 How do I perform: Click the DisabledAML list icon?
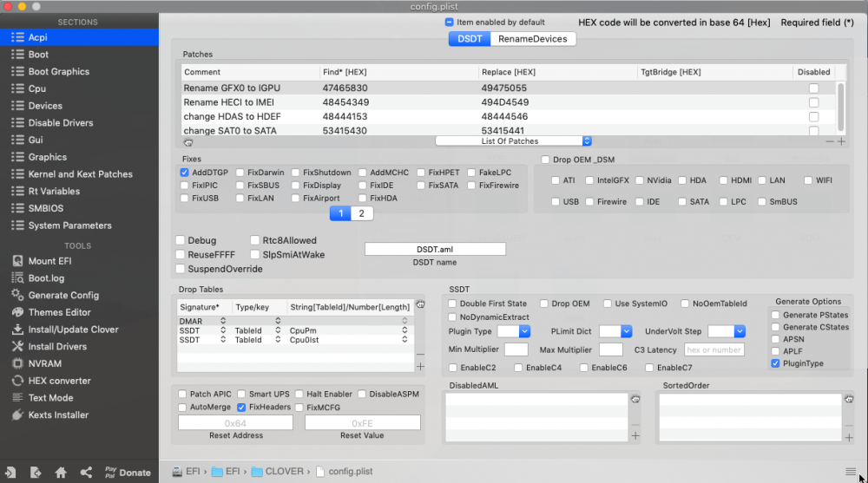(635, 399)
